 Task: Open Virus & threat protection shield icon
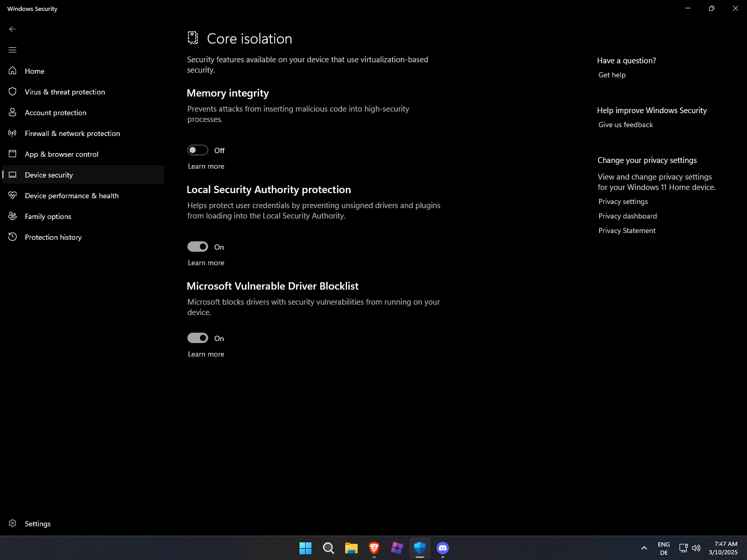tap(12, 92)
